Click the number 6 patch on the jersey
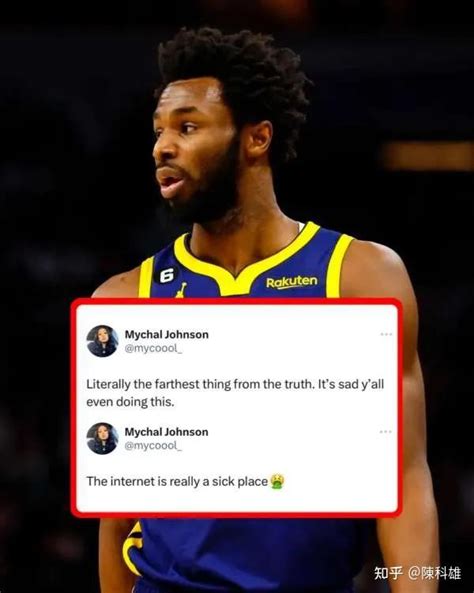474x593 pixels. 167,275
